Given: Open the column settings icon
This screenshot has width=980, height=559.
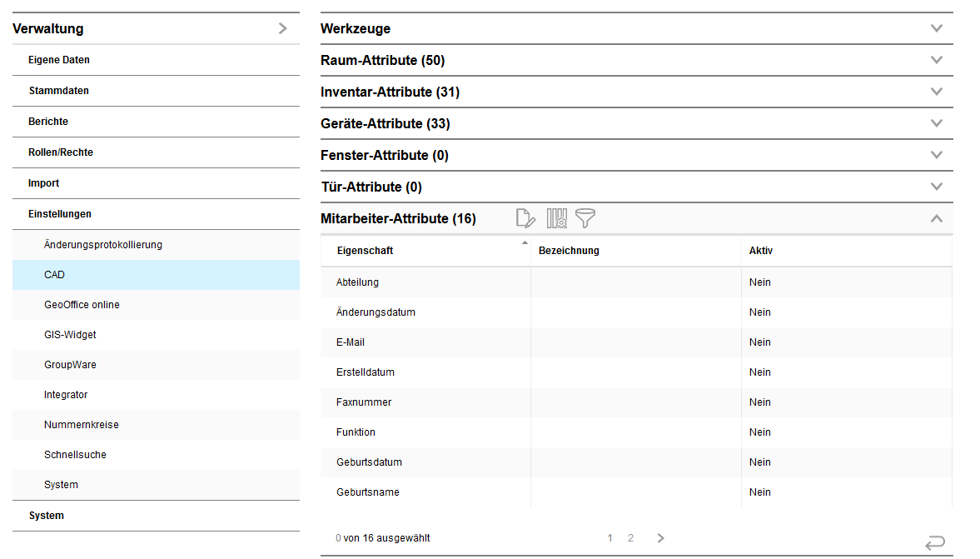Looking at the screenshot, I should 556,219.
